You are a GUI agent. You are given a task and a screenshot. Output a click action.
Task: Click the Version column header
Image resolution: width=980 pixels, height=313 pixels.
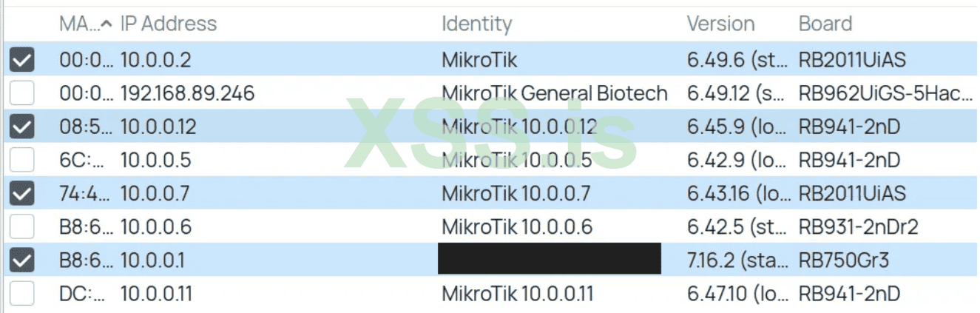(x=720, y=24)
